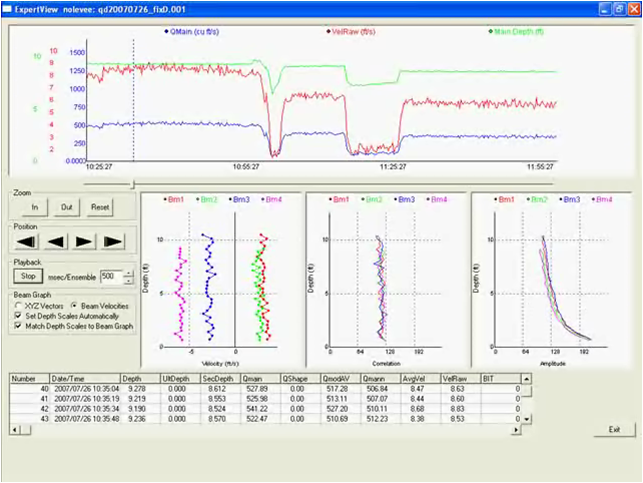This screenshot has height=483, width=643.
Task: Uncheck Match Depth Scales to Beam Graph
Action: 17,326
